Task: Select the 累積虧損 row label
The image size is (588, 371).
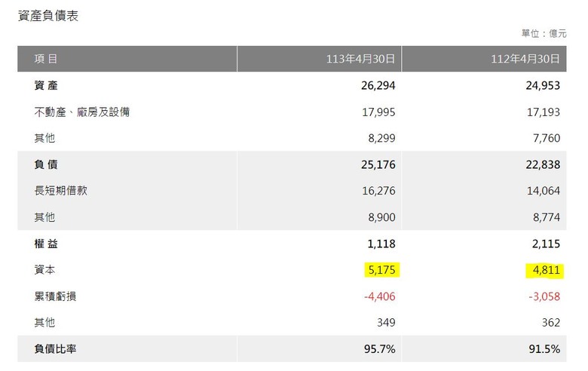Action: pyautogui.click(x=55, y=296)
